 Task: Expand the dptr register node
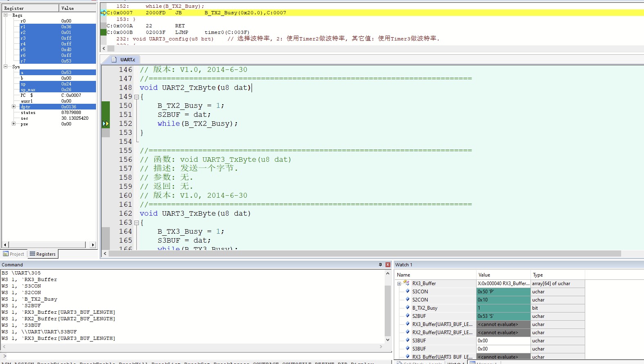click(x=13, y=107)
